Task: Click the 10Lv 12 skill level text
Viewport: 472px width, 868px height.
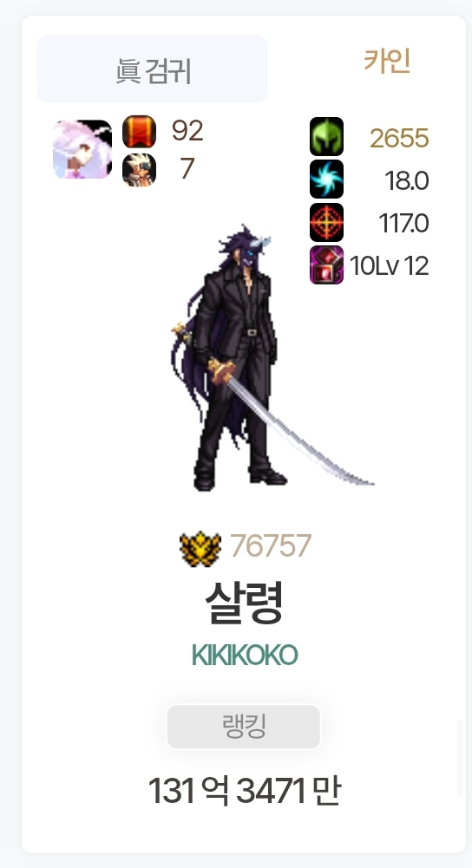Action: (x=389, y=266)
